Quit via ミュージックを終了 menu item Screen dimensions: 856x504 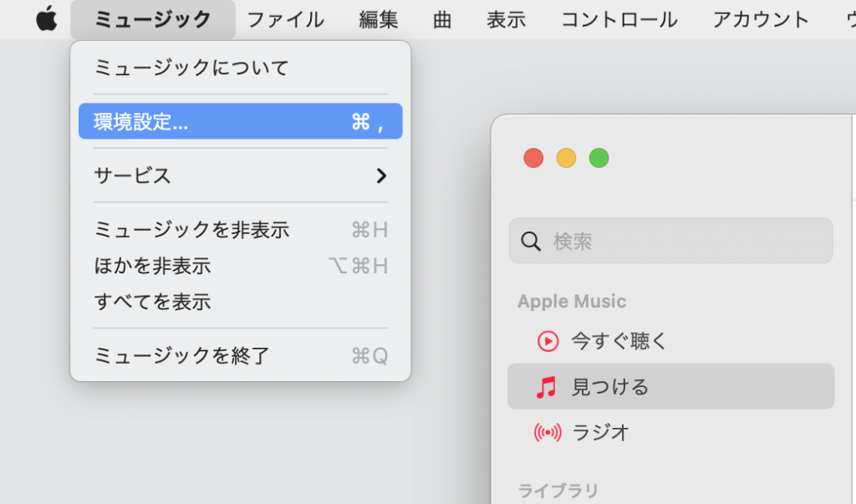point(181,356)
